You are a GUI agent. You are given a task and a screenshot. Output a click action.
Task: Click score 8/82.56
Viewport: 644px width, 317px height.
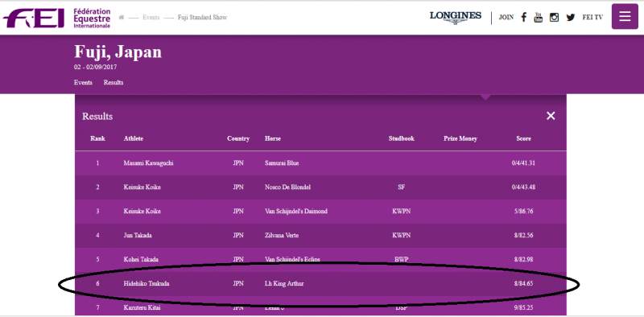coord(524,236)
